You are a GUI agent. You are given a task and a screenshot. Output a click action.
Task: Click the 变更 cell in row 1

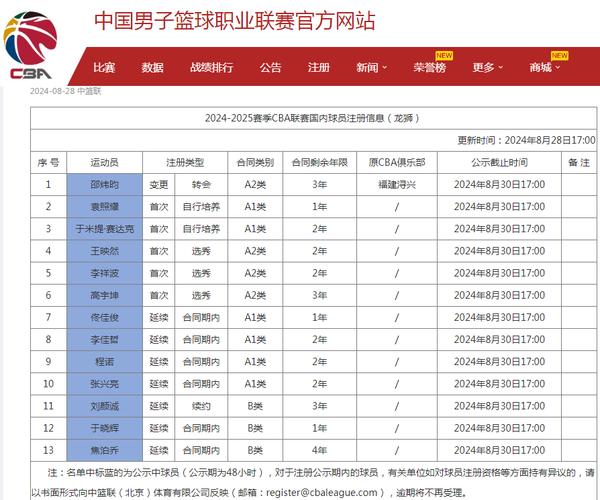[159, 185]
